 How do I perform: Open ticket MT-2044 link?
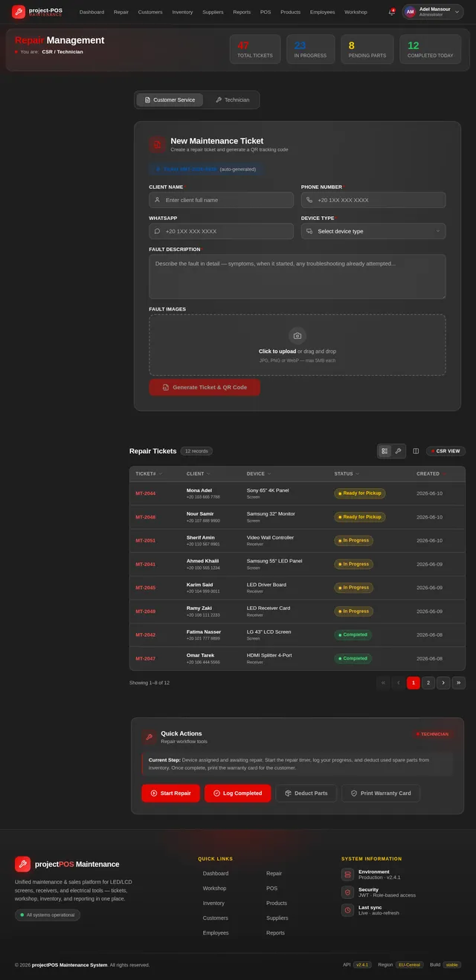pyautogui.click(x=145, y=493)
